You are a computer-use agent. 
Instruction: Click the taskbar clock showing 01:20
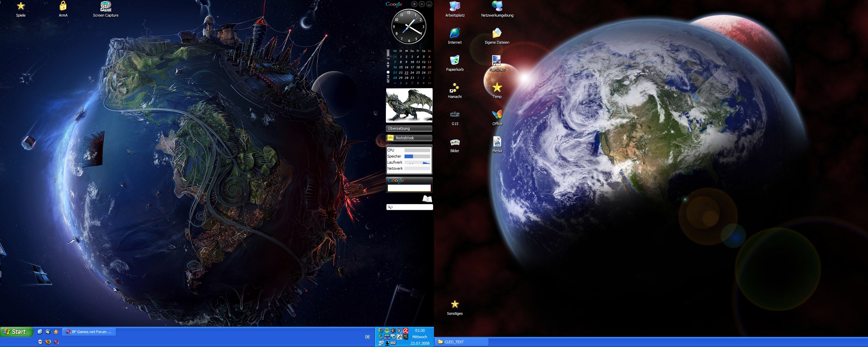point(420,330)
